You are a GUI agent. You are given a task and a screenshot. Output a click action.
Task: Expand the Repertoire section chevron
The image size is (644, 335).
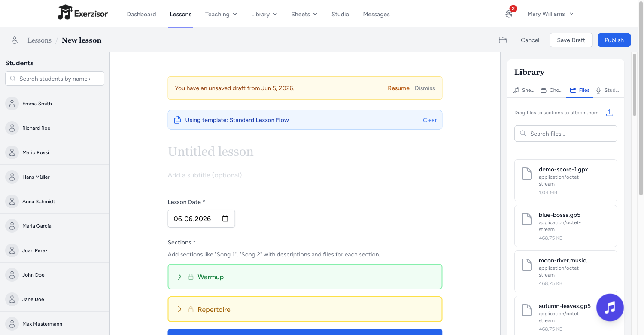pyautogui.click(x=180, y=309)
